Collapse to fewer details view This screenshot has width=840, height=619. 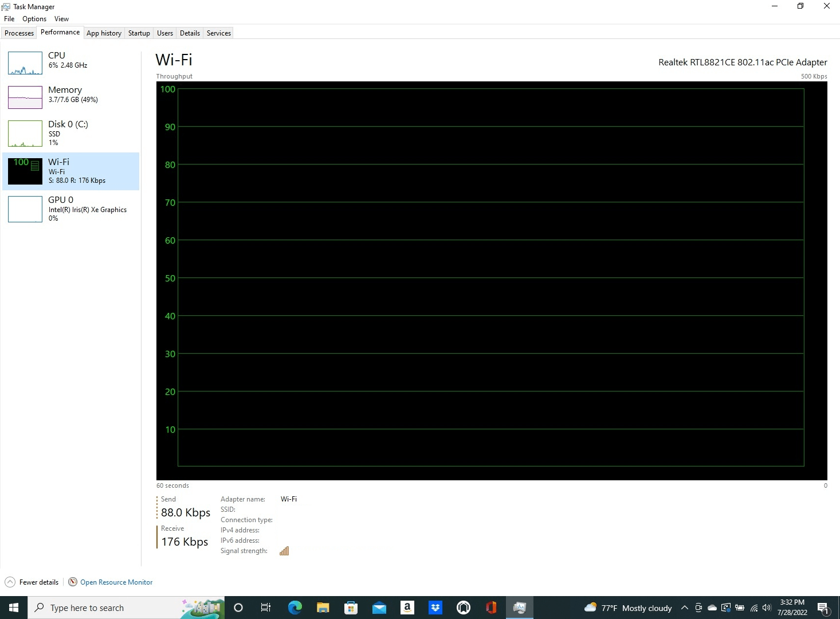click(32, 582)
